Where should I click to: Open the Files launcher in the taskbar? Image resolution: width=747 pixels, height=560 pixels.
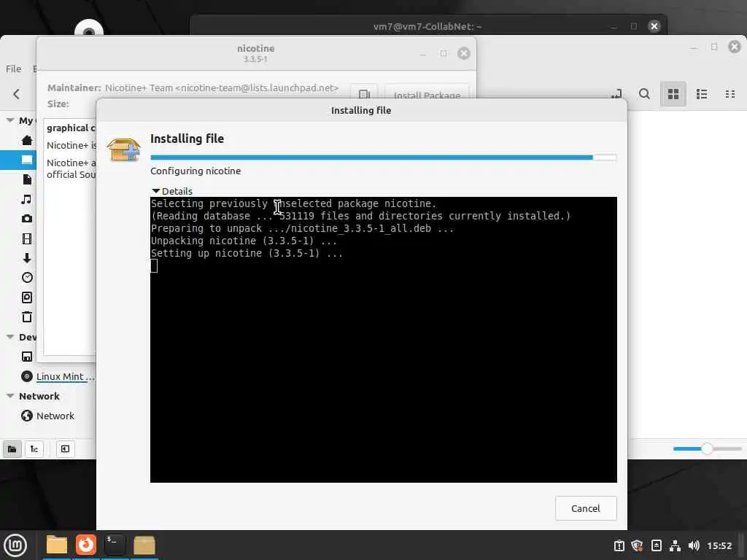click(57, 545)
